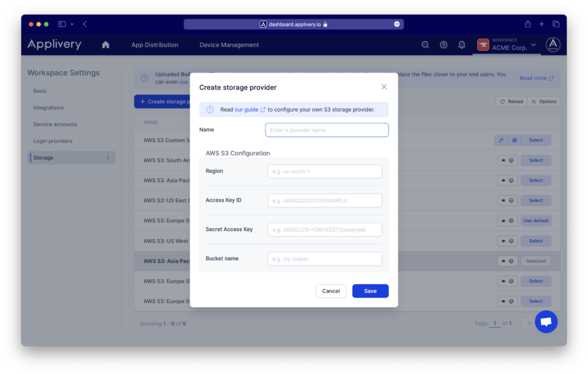The width and height of the screenshot is (588, 374).
Task: Click the ACME Corp. workspace logo
Action: pyautogui.click(x=483, y=45)
